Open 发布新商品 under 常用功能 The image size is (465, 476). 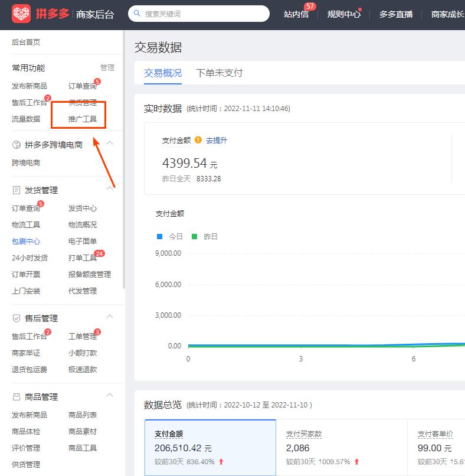[30, 86]
